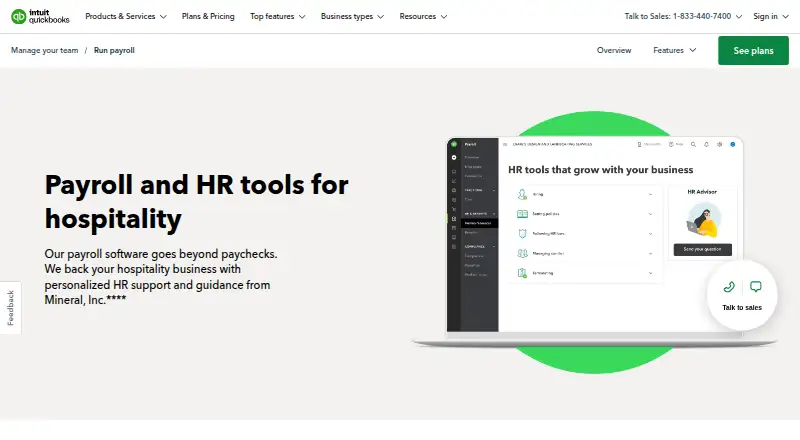
Task: Click the HR tools that grow heading
Action: click(601, 169)
